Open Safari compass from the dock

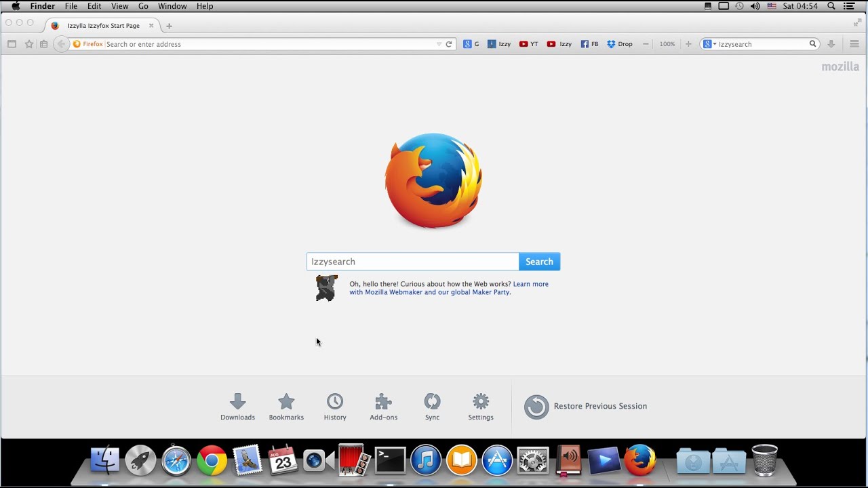pyautogui.click(x=176, y=461)
